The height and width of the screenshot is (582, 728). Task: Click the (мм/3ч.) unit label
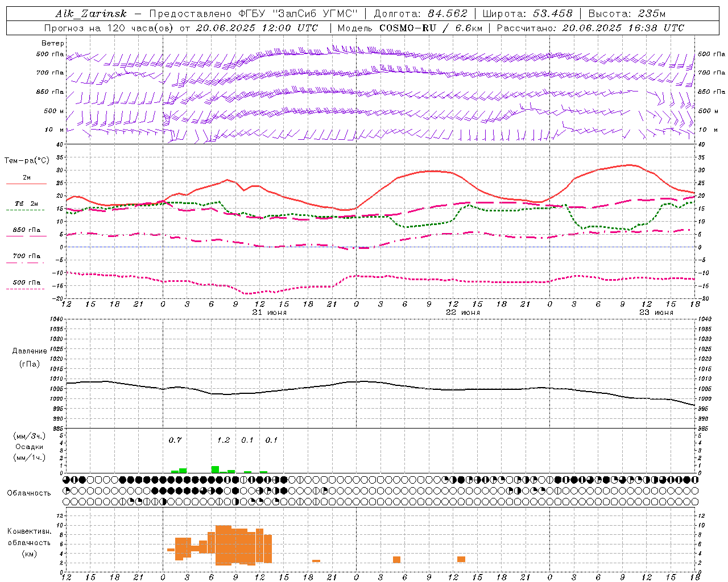(30, 436)
